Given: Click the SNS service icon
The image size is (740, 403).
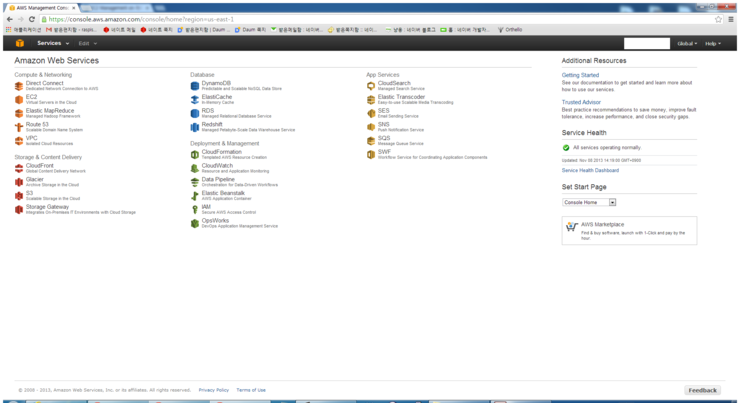Looking at the screenshot, I should [371, 127].
